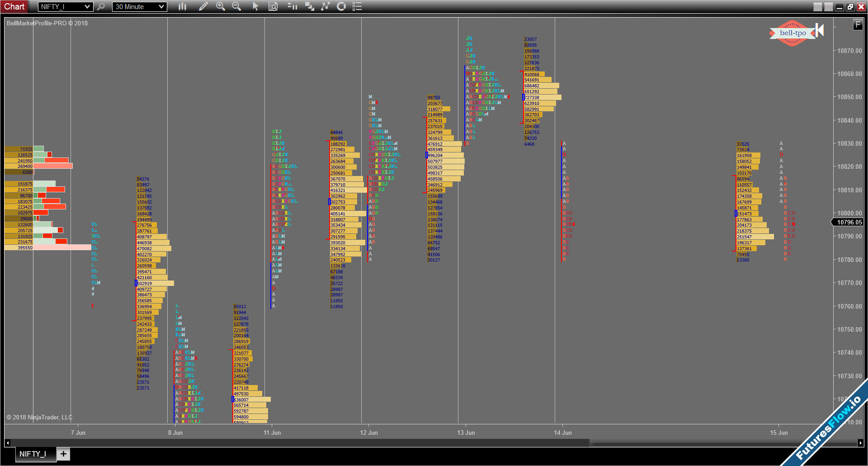Open the Data Box icon
This screenshot has width=868, height=466.
point(273,6)
